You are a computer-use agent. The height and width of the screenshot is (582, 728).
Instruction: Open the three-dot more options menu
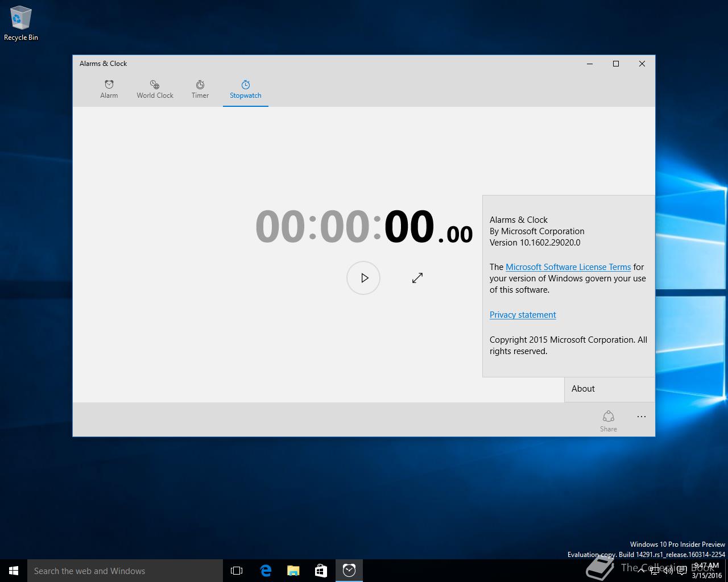click(x=642, y=417)
